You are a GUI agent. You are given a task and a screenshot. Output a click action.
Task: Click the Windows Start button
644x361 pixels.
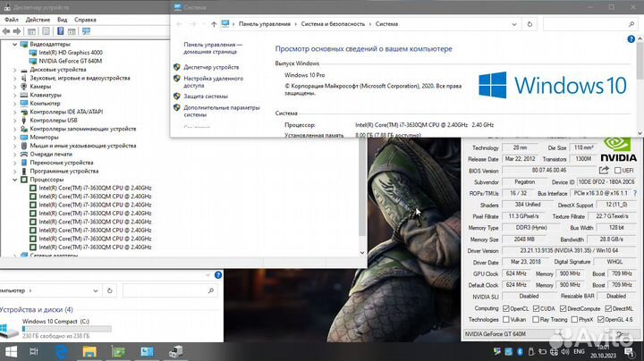pos(10,353)
